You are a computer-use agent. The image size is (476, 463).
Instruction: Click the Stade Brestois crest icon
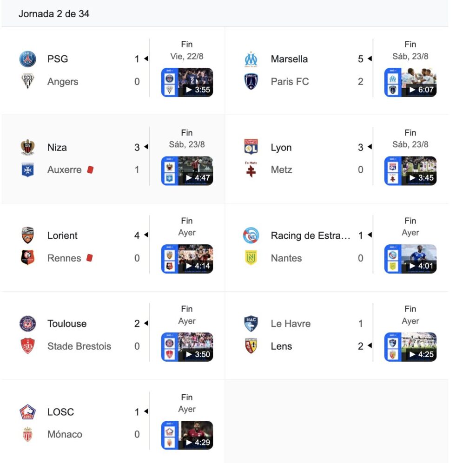(27, 346)
